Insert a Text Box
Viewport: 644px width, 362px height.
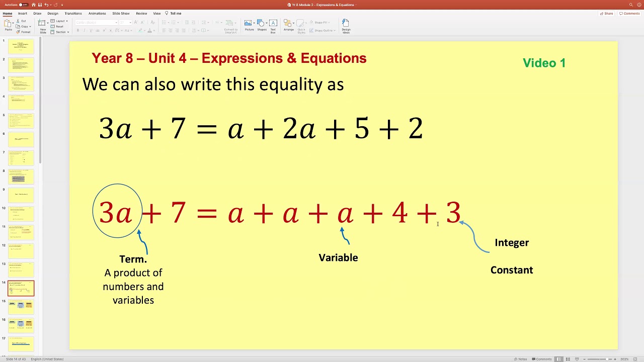coord(273,27)
